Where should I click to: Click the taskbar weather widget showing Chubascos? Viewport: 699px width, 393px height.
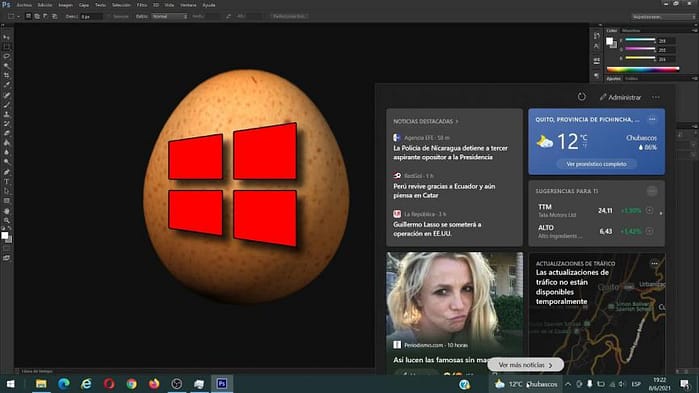pyautogui.click(x=526, y=384)
